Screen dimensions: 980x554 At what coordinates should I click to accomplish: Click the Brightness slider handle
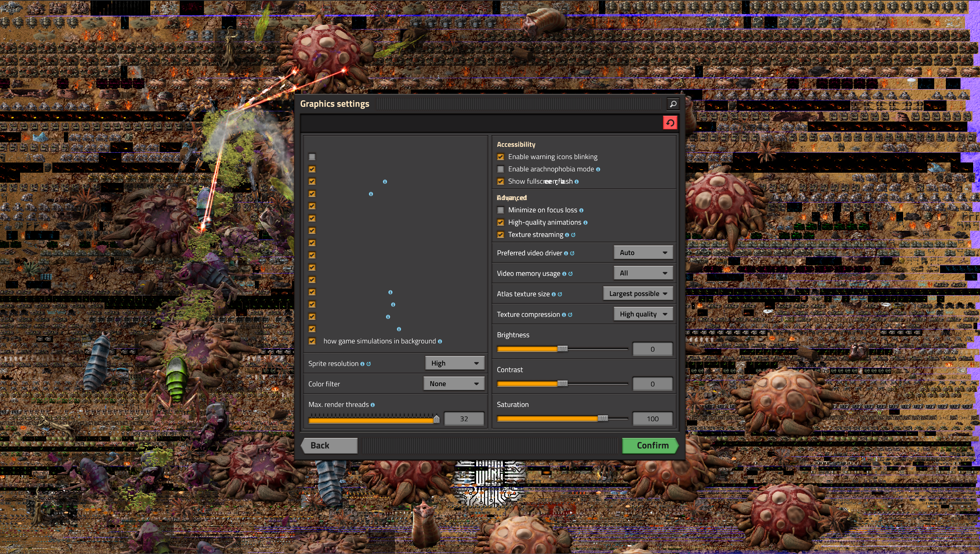[x=562, y=349]
